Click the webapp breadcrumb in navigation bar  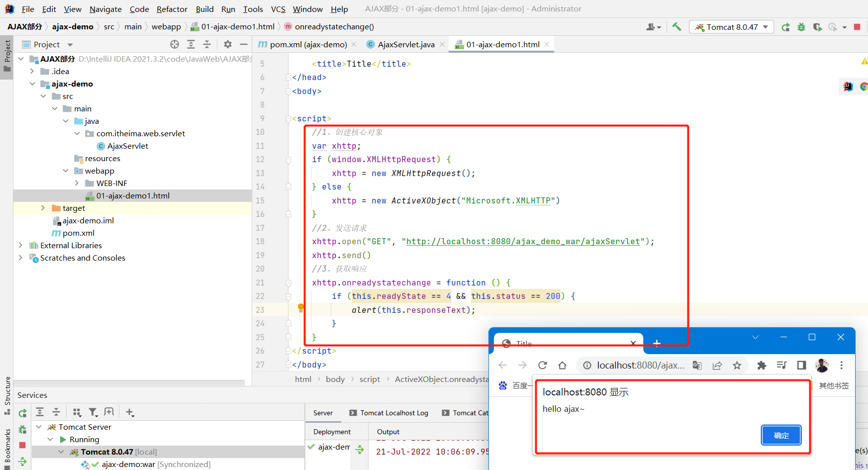166,26
